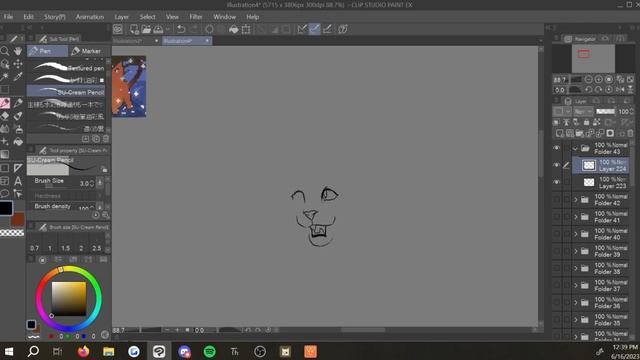
Task: Click the Fill paint-bucket command bar icon
Action: [x=233, y=29]
